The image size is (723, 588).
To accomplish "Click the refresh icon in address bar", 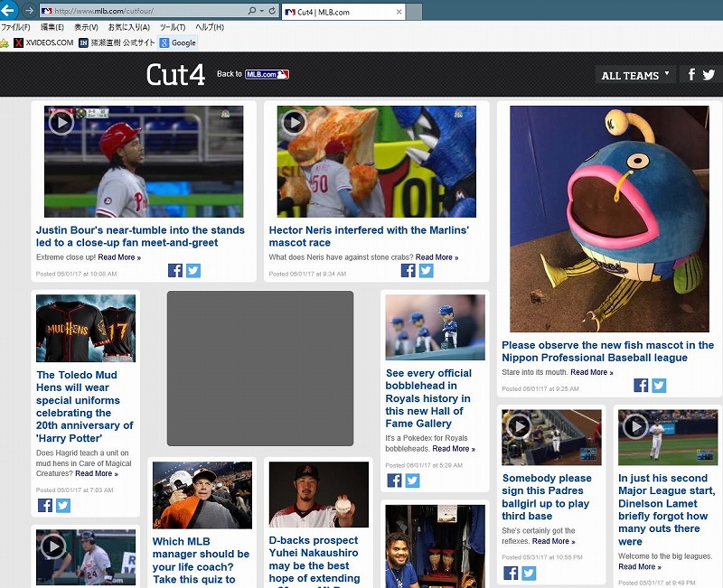I will (x=273, y=11).
